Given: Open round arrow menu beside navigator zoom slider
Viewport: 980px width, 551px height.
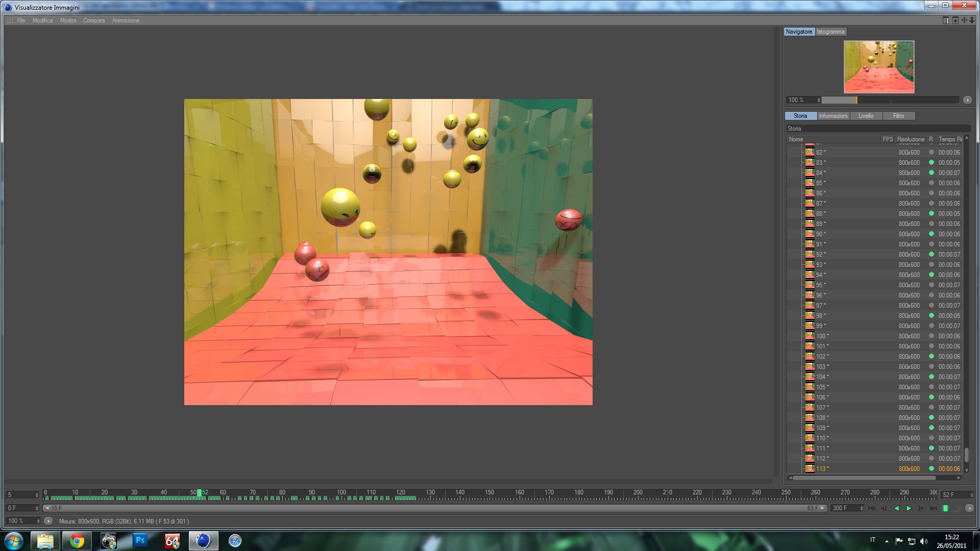Looking at the screenshot, I should click(x=967, y=100).
